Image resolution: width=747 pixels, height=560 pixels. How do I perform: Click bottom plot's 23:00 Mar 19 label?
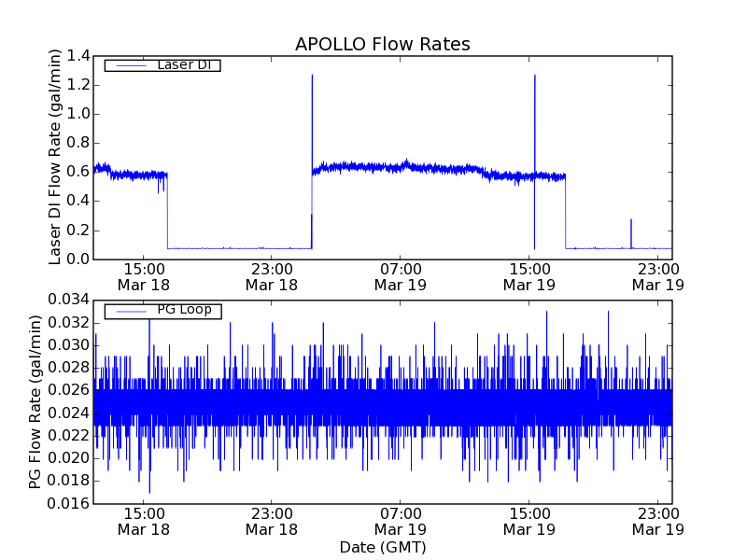[658, 522]
